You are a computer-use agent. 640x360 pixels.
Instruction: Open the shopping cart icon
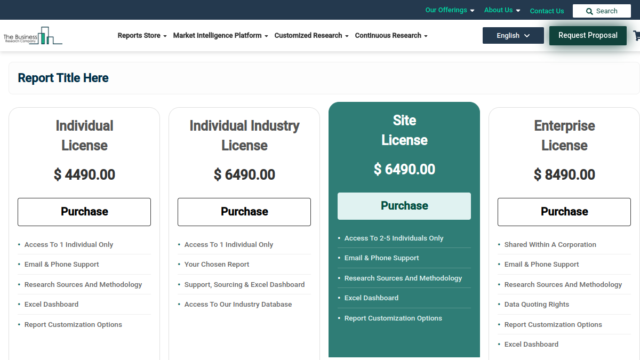tap(637, 36)
